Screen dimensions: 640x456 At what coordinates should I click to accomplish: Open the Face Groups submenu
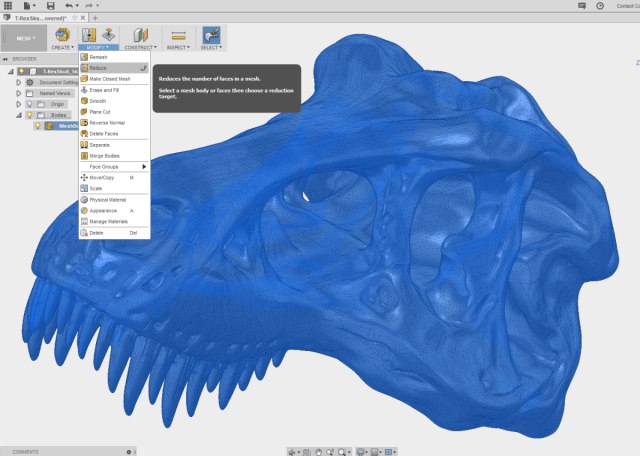coord(114,167)
